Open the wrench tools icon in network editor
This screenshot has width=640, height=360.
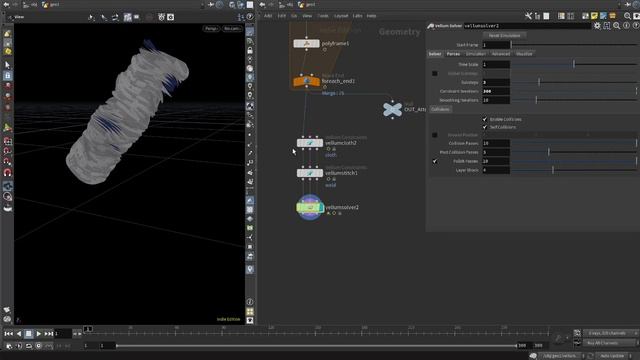point(529,16)
